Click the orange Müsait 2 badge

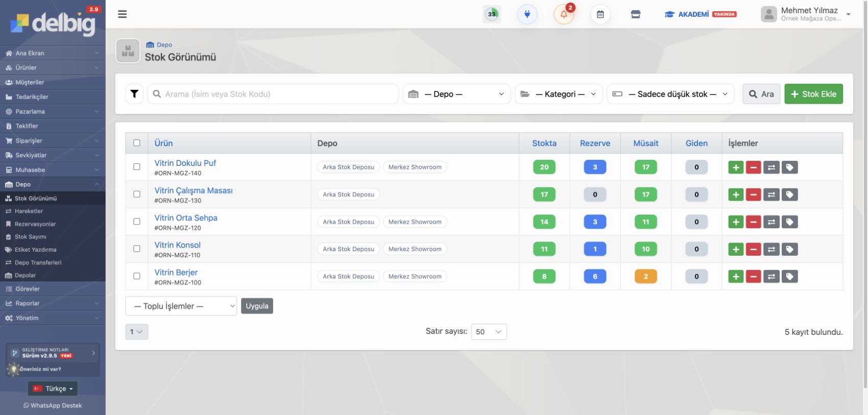point(645,277)
